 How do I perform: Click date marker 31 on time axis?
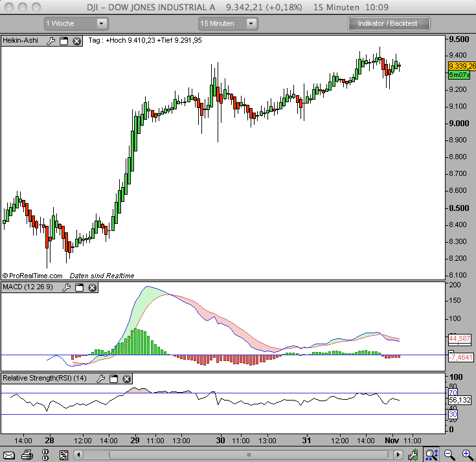306,440
